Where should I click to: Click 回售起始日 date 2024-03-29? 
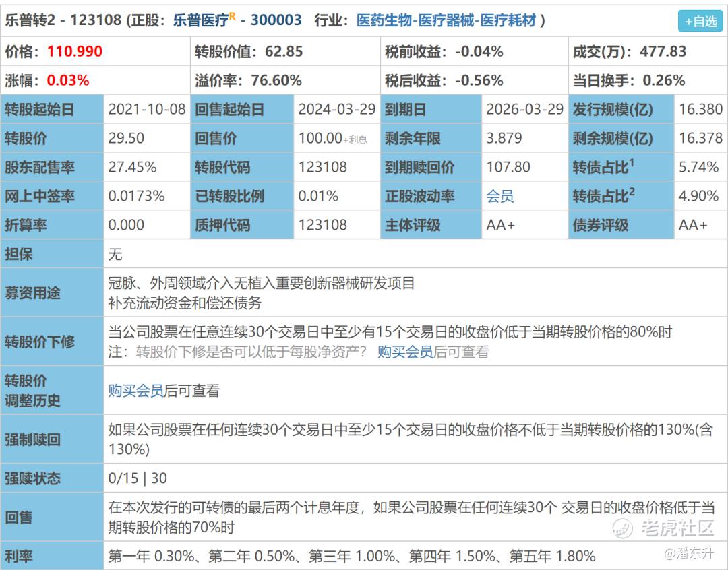336,110
